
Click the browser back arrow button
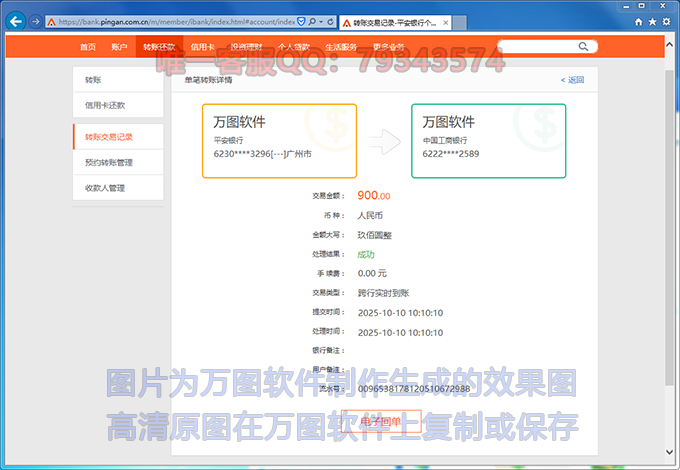[16, 21]
